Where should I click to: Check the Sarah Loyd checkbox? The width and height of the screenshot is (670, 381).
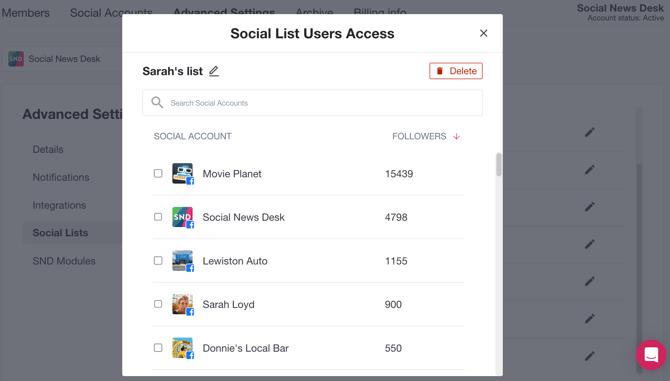coord(158,304)
